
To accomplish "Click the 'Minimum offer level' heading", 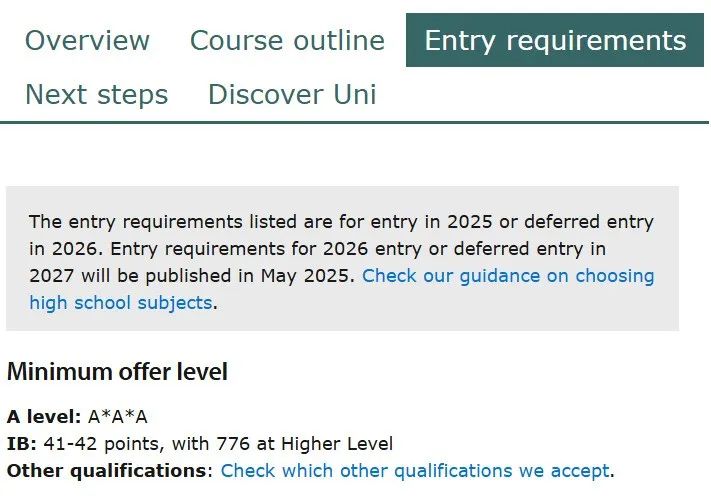I will [117, 372].
